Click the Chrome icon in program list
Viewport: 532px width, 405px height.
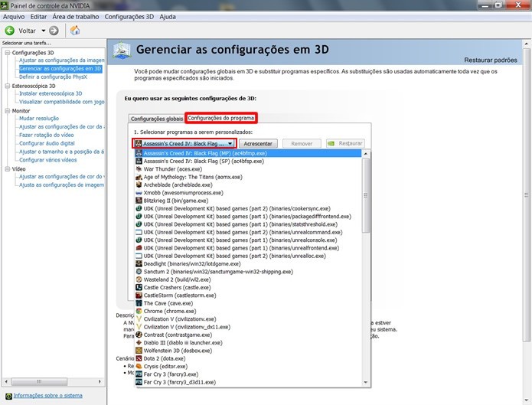pos(139,311)
